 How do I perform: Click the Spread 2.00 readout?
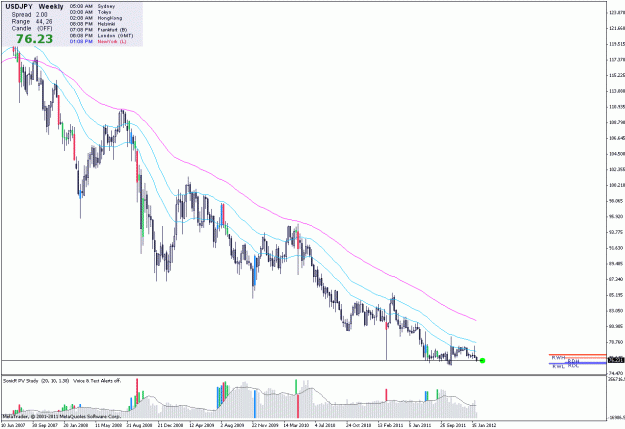tap(29, 15)
